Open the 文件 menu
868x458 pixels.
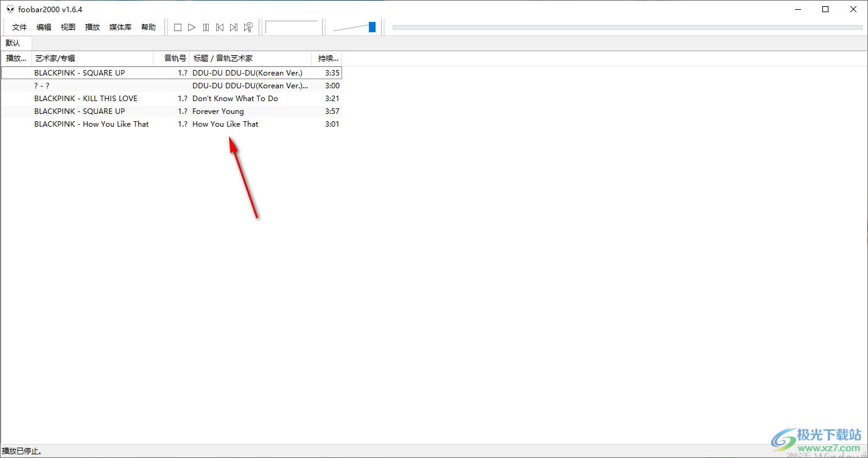pos(19,27)
